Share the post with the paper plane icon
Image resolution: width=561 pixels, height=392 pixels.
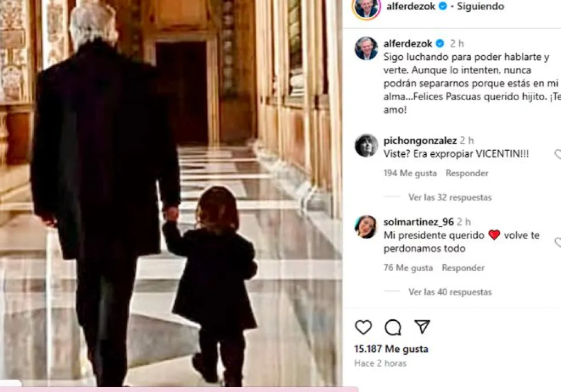422,326
